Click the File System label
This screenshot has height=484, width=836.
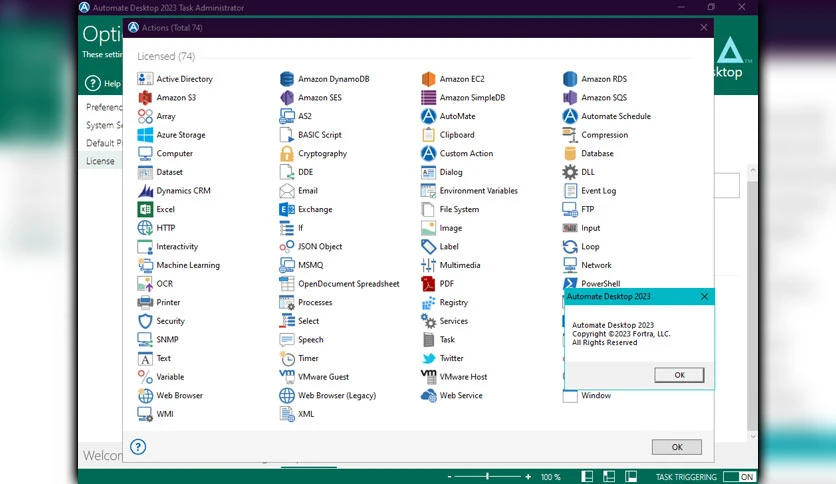[x=459, y=209]
